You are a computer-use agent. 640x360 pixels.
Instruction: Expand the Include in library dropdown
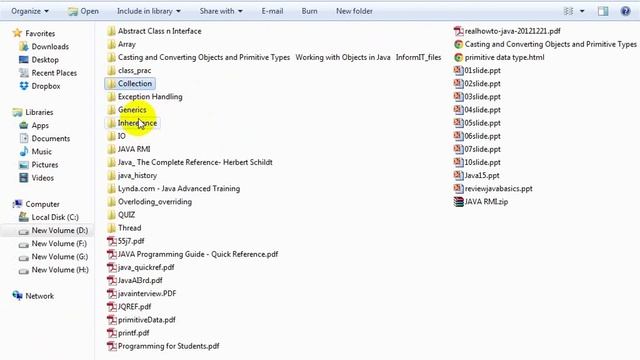149,11
